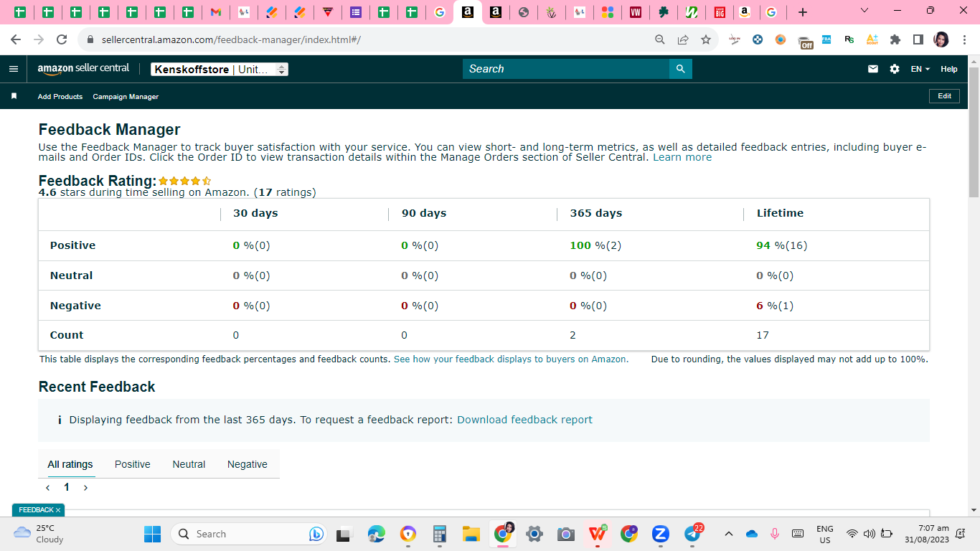Open the Learn more link

[682, 157]
